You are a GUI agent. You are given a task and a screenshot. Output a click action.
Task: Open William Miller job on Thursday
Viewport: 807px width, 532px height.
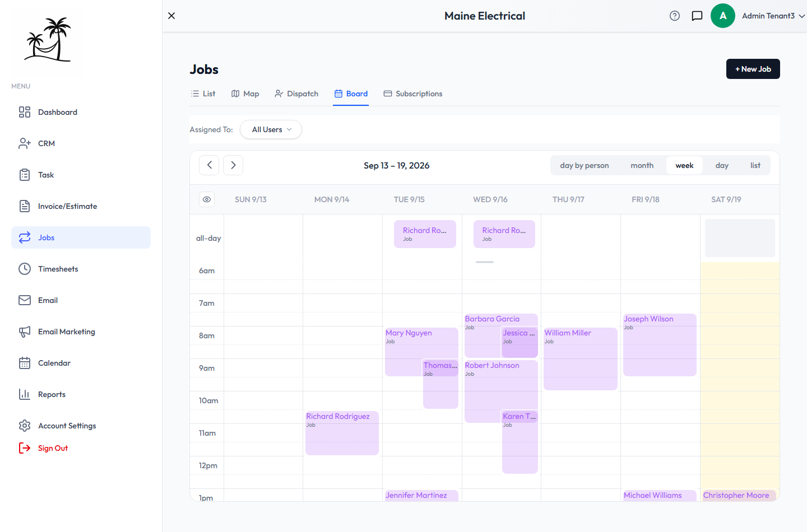(581, 358)
